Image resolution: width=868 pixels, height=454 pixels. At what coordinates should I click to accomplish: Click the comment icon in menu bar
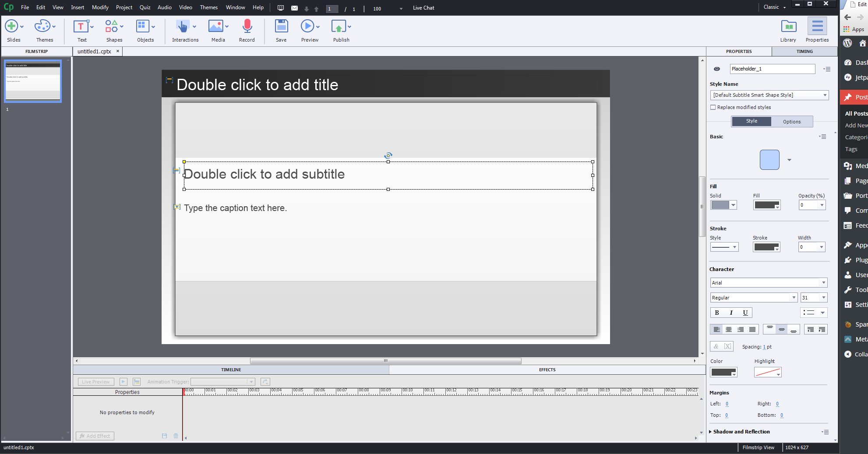pos(281,8)
